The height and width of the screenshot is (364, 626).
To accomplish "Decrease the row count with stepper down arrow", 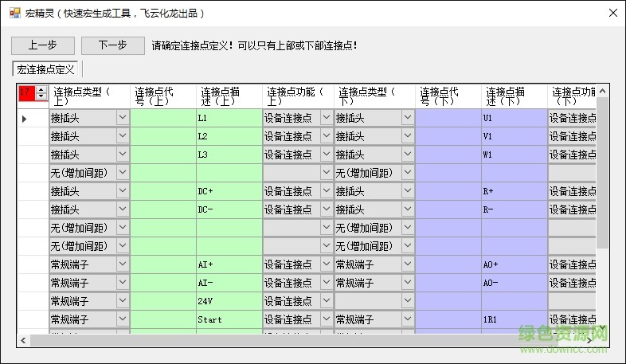I will tap(41, 99).
